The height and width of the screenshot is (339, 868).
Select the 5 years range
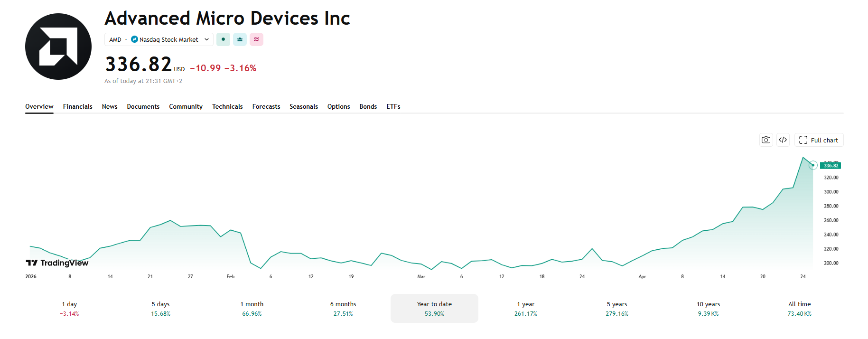pos(617,309)
